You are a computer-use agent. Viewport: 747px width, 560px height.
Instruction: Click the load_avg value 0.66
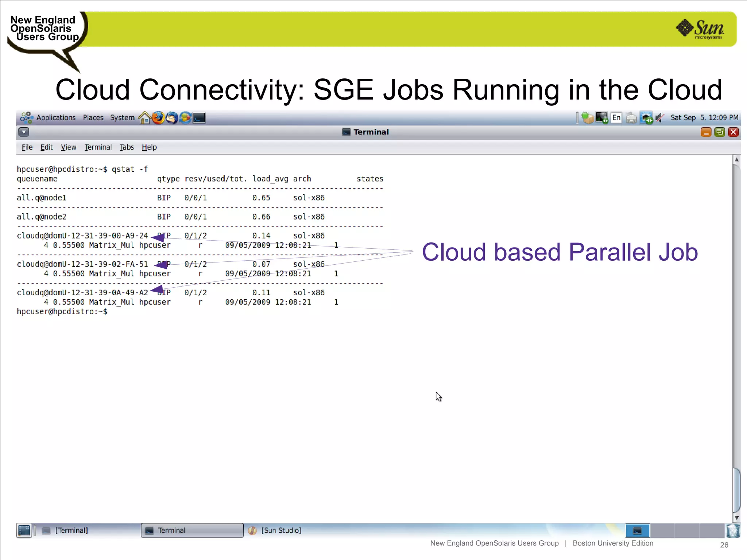click(261, 217)
